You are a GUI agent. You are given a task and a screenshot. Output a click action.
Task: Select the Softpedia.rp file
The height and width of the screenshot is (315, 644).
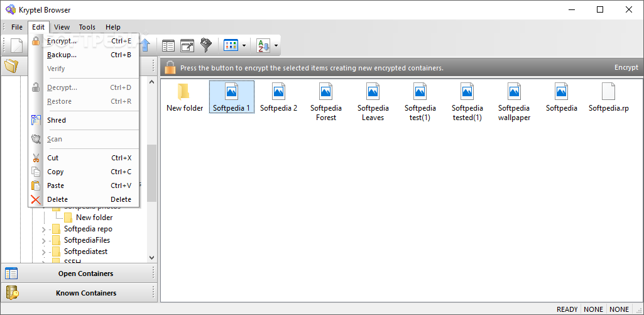tap(609, 97)
